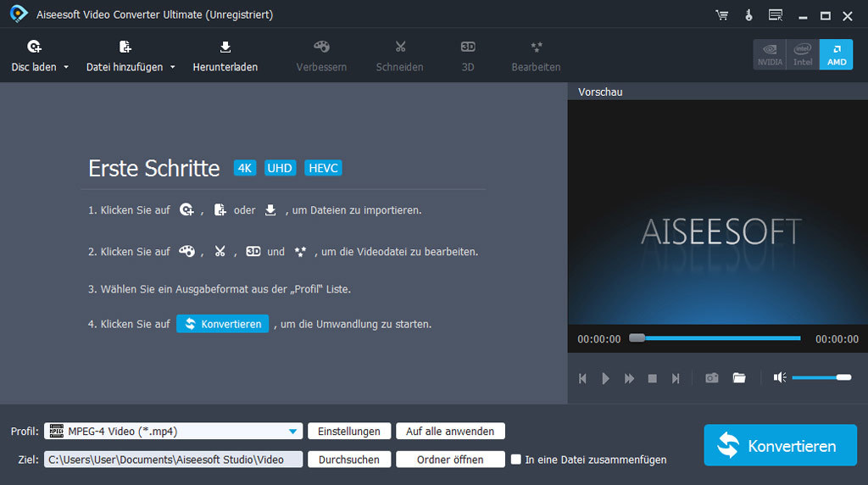868x485 pixels.
Task: Click palette enhance icon in step 2
Action: [x=186, y=251]
